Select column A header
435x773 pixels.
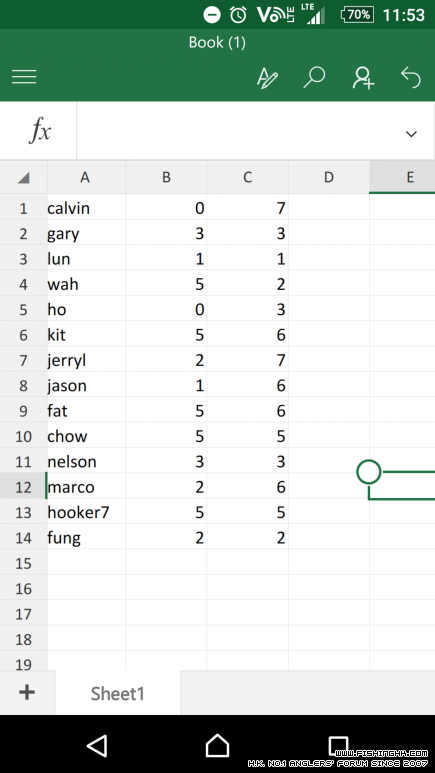(x=86, y=177)
